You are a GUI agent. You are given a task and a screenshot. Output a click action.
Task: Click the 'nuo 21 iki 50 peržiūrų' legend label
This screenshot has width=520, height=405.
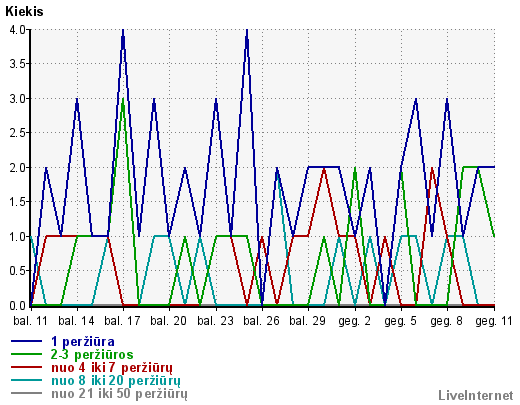click(119, 394)
